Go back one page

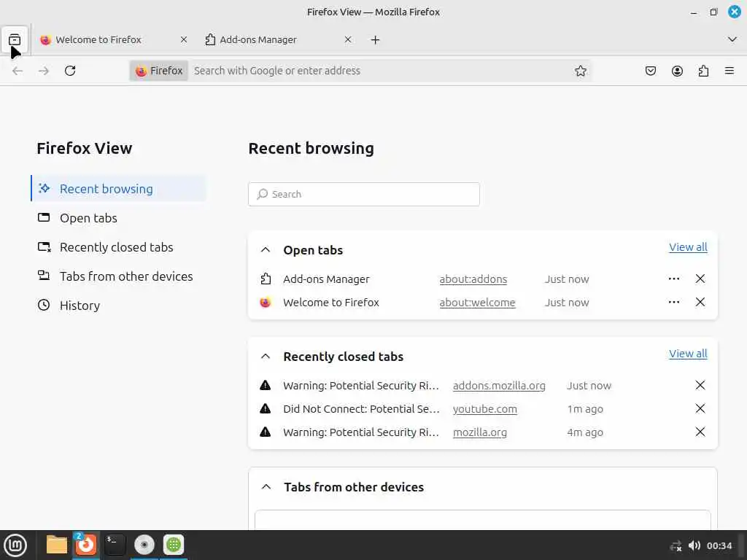pyautogui.click(x=18, y=71)
